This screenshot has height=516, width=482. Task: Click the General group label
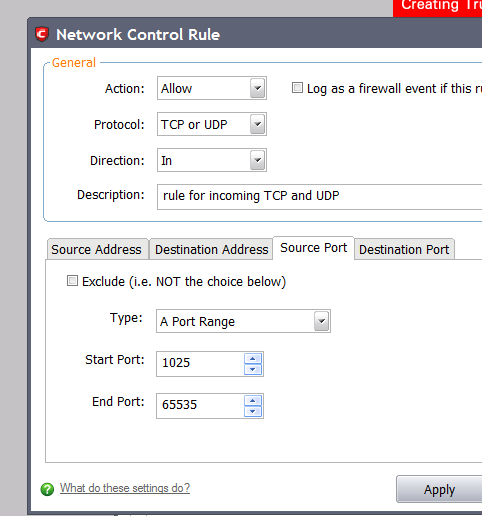(x=74, y=63)
